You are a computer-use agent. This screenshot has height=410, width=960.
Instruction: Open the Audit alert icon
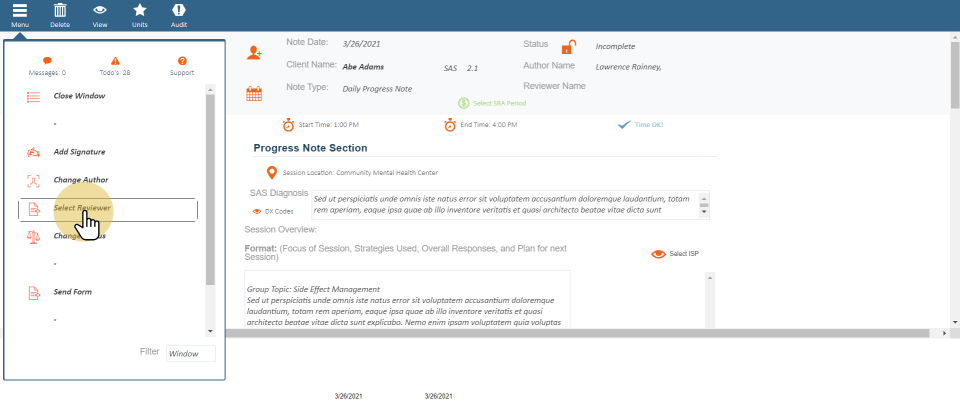tap(179, 11)
